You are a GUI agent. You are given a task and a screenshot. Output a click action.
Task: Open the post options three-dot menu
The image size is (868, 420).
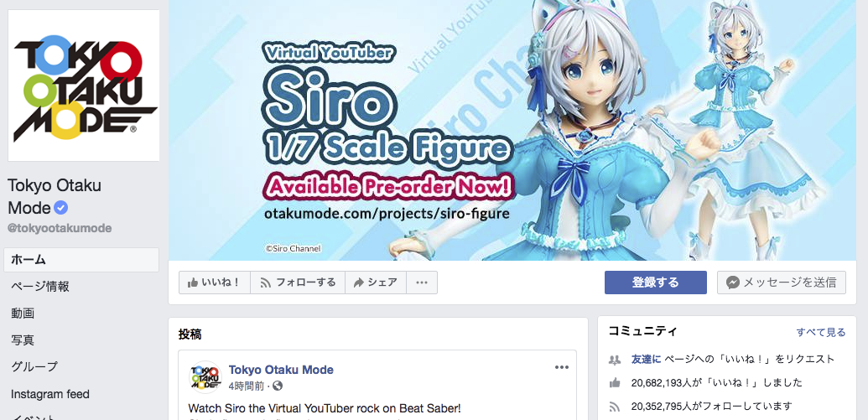(562, 367)
